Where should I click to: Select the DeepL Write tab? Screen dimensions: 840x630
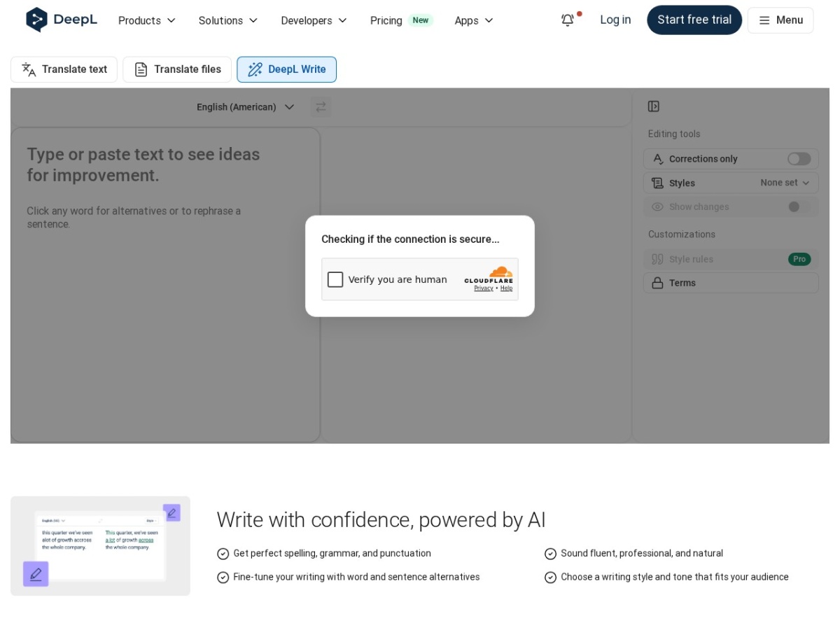[286, 69]
